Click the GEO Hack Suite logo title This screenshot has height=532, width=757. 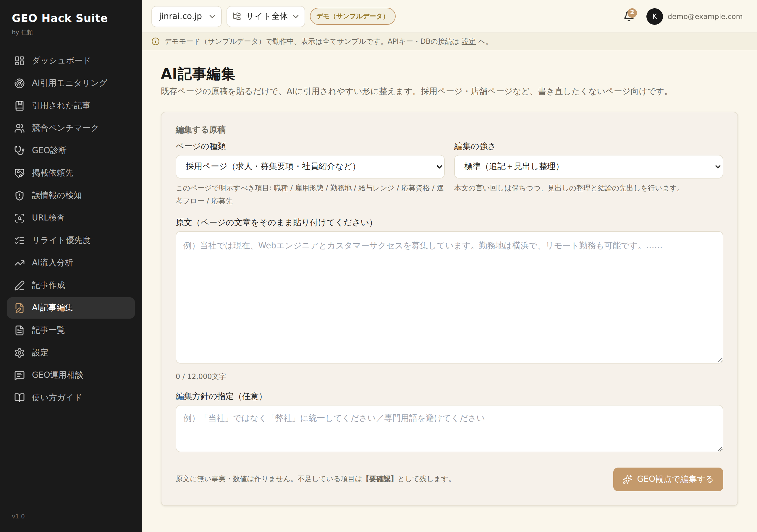click(60, 18)
